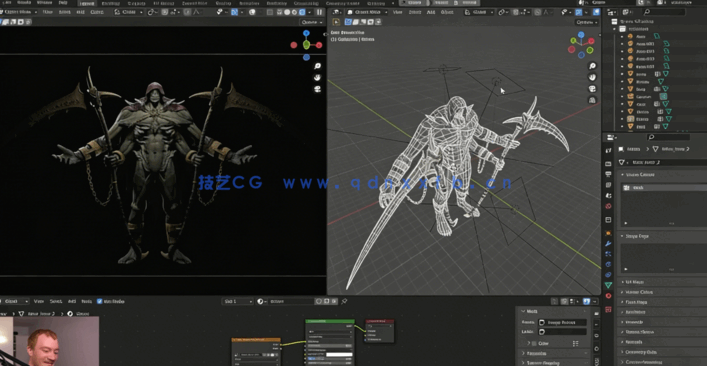The width and height of the screenshot is (707, 366).
Task: Open the Texture properties tab
Action: point(608,309)
